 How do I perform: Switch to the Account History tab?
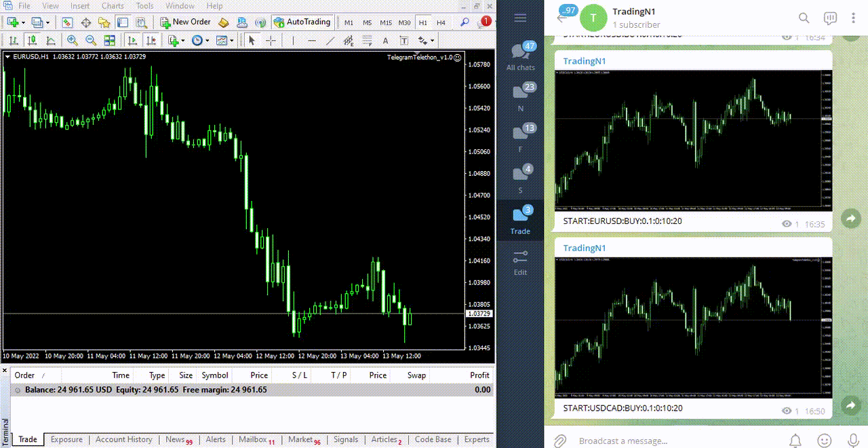coord(123,440)
